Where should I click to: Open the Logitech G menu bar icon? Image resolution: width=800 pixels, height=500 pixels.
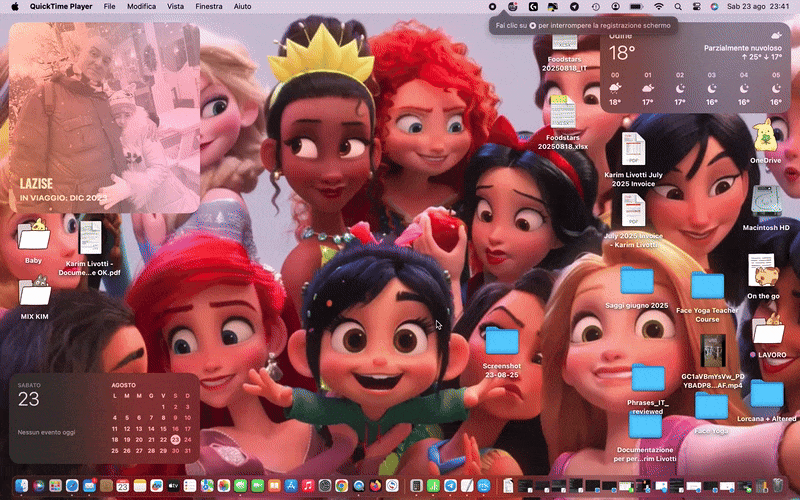pos(533,7)
